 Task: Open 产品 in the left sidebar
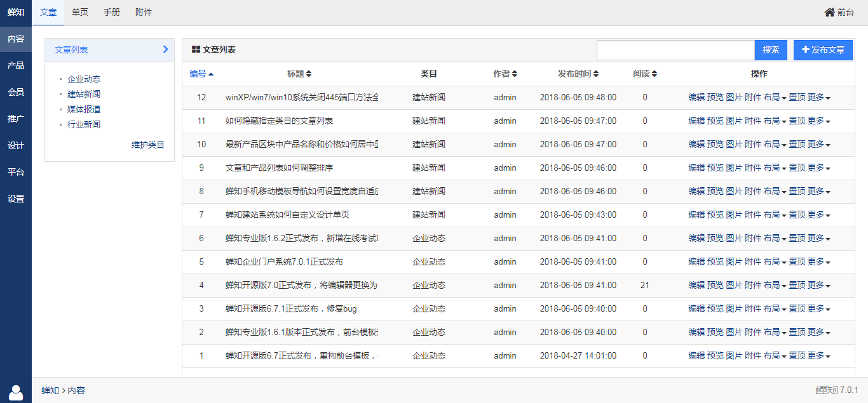(16, 65)
